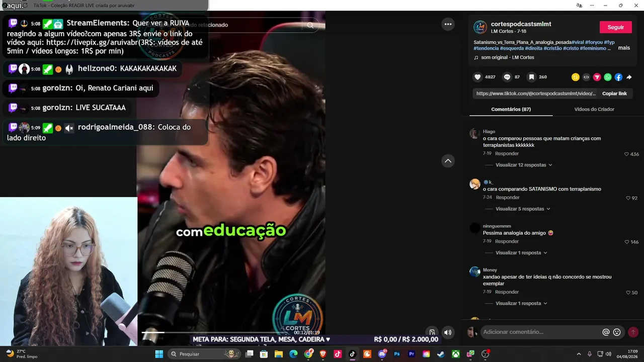Screen dimensions: 644x362
Task: Open comments via speech bubble icon
Action: click(507, 77)
